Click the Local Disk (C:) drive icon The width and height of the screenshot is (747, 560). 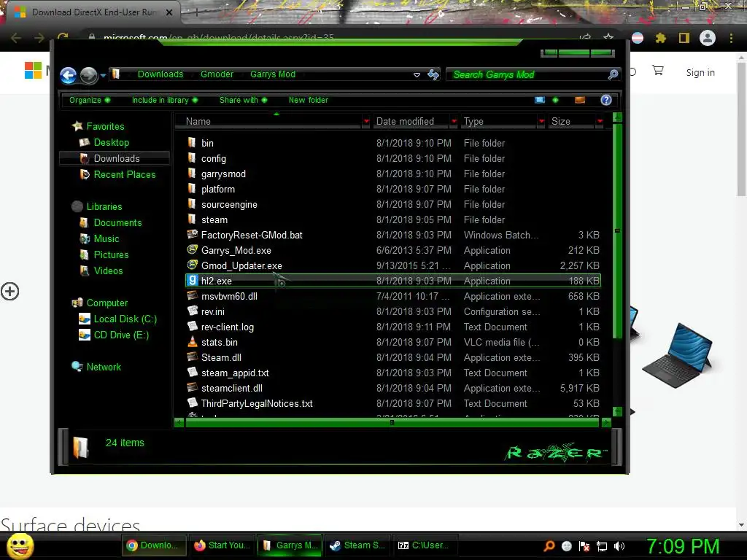point(85,319)
